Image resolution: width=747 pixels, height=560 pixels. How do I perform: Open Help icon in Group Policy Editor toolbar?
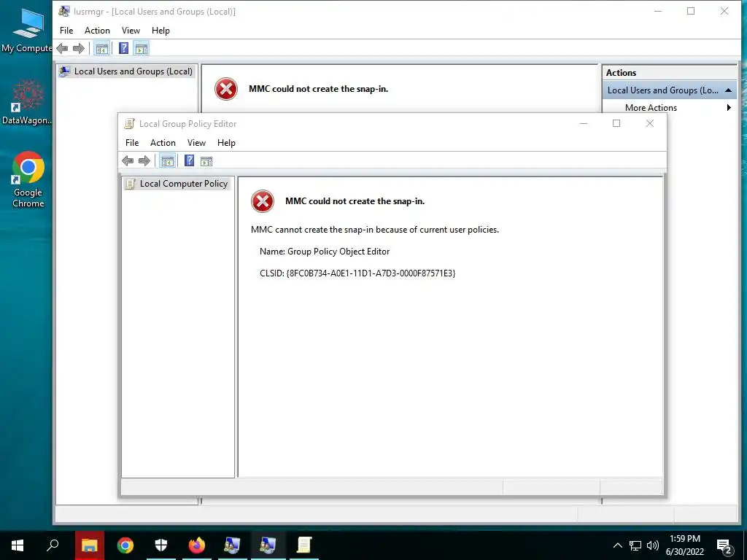[x=189, y=160]
